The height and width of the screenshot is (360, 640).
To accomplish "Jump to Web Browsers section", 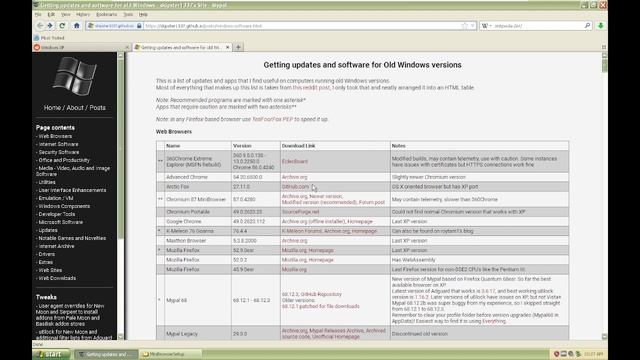I will click(x=55, y=136).
